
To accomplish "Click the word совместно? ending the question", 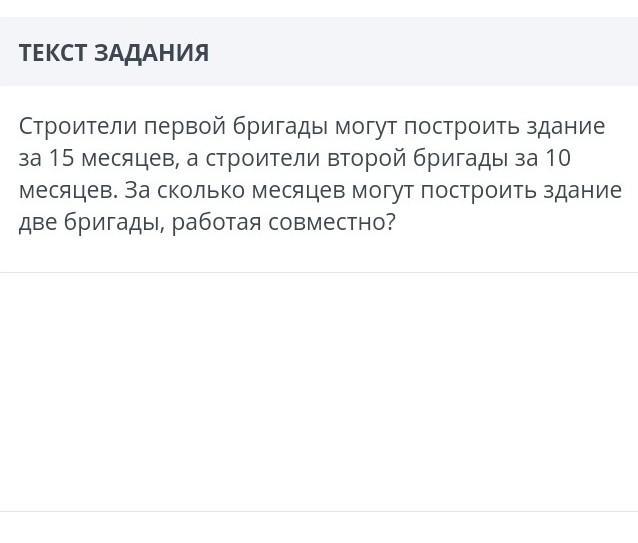I will (x=332, y=222).
